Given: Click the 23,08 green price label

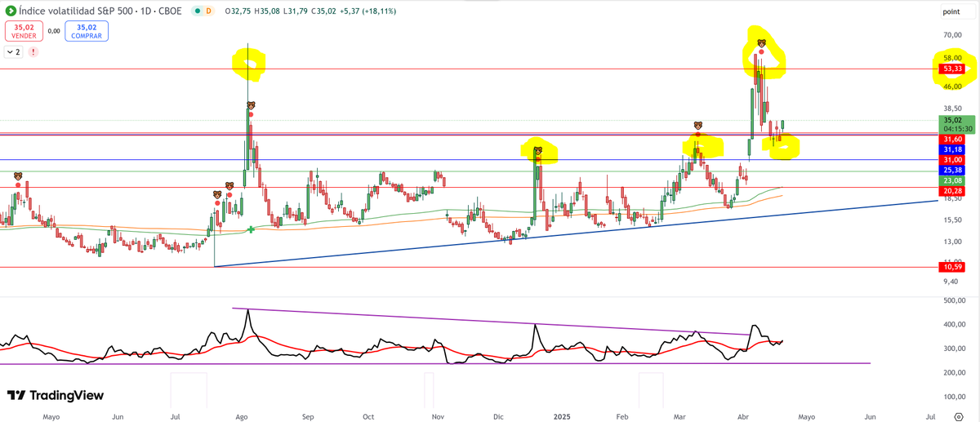Looking at the screenshot, I should (x=952, y=180).
